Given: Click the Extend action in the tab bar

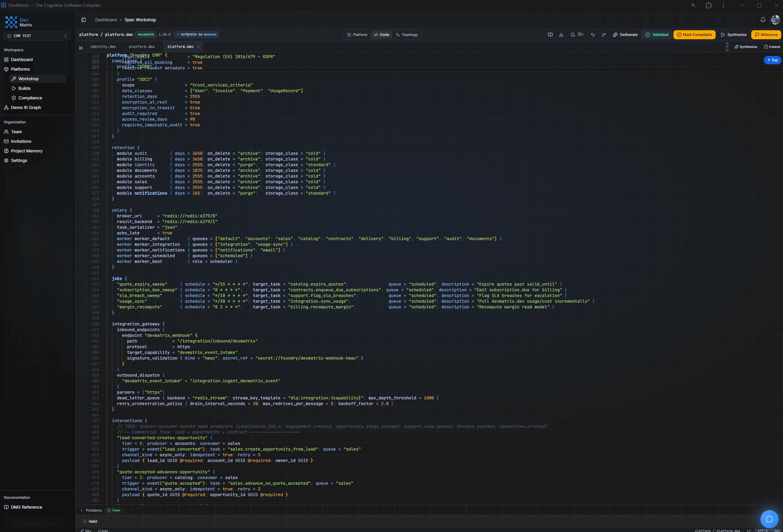Looking at the screenshot, I should click(772, 47).
